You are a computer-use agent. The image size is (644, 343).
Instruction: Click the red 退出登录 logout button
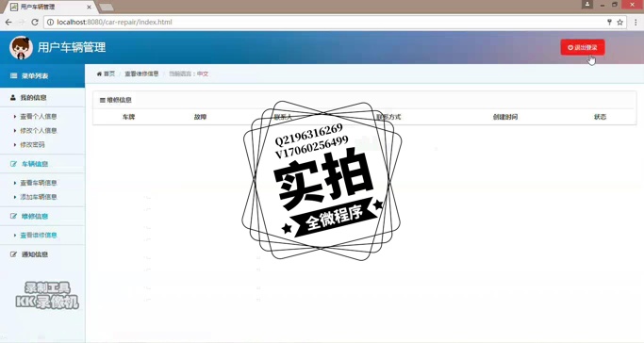583,47
